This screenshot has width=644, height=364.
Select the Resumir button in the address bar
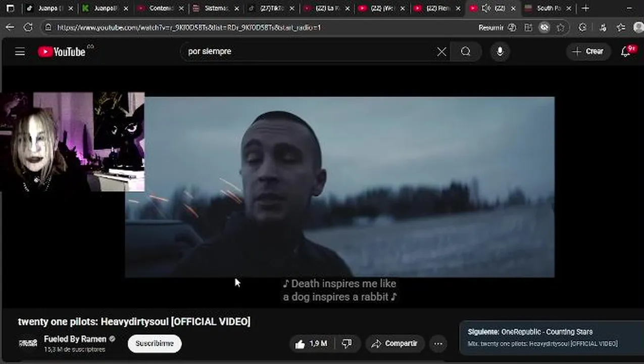pos(491,28)
